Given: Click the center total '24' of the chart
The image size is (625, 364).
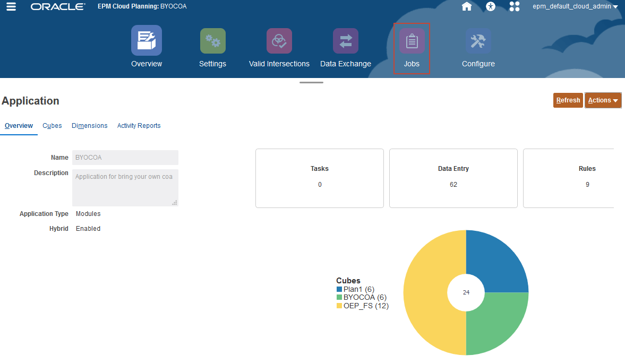Looking at the screenshot, I should 466,292.
